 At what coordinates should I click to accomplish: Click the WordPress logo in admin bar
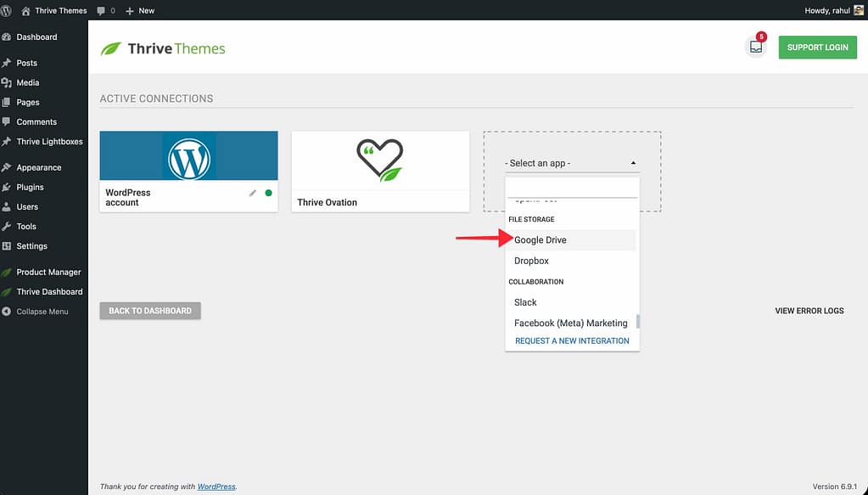pyautogui.click(x=7, y=10)
